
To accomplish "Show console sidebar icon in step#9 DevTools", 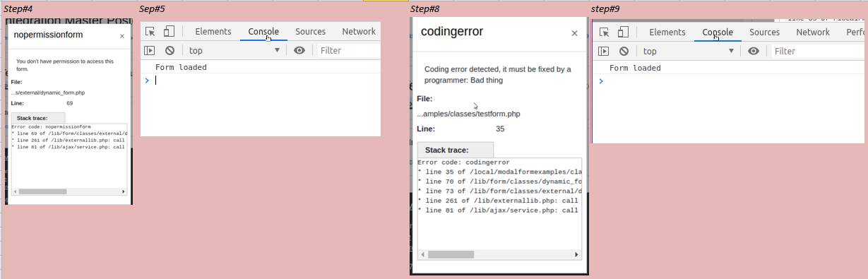I will coord(604,51).
